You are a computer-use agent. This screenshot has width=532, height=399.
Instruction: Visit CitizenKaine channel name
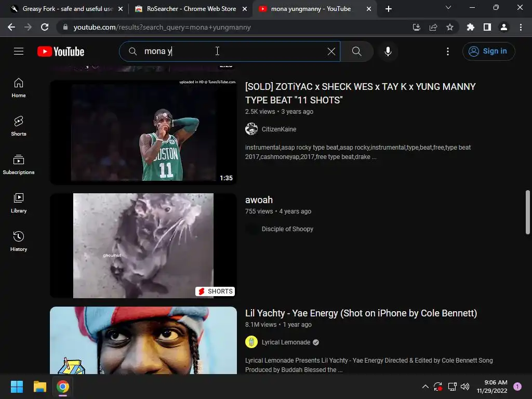click(x=279, y=129)
